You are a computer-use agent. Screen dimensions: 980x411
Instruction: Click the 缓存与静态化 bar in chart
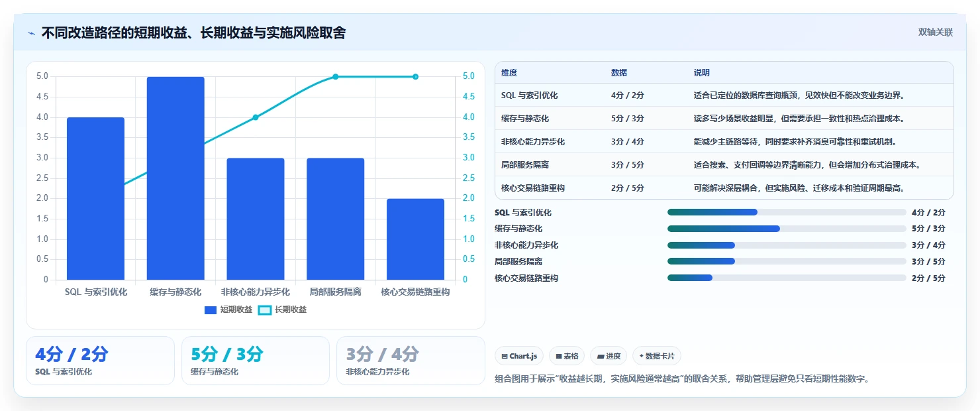[x=175, y=178]
